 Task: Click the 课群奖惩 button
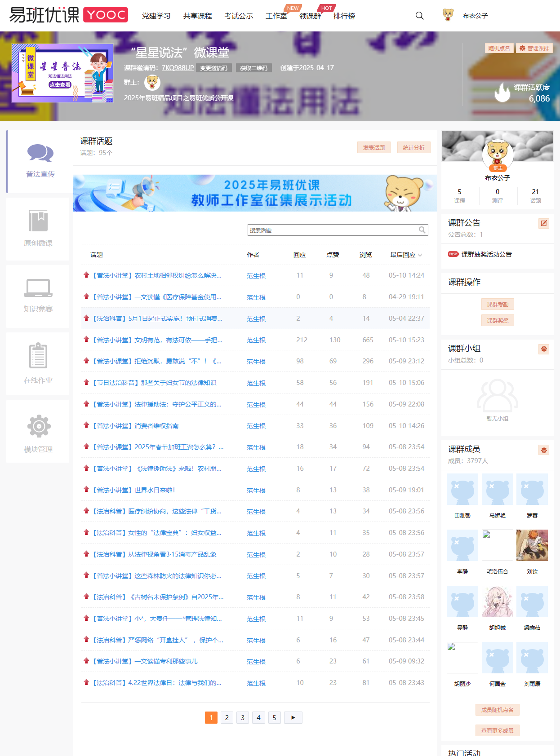(498, 320)
